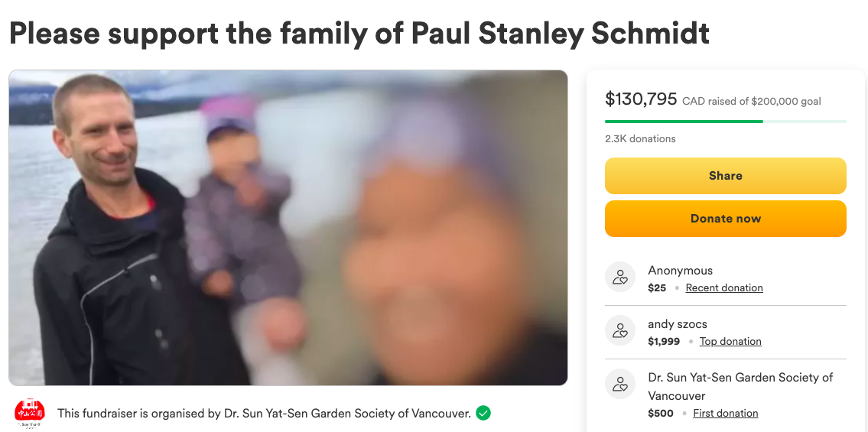Click the Anonymous donor avatar icon

click(x=620, y=278)
